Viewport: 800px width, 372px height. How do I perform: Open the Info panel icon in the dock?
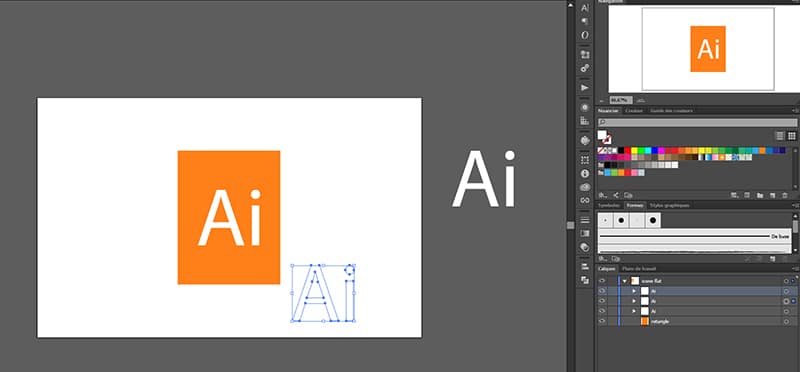click(585, 173)
